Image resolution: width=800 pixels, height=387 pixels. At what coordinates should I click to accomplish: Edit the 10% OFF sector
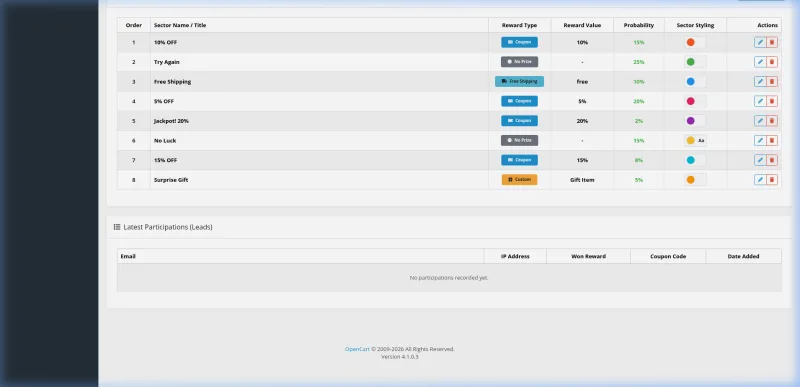tap(760, 42)
